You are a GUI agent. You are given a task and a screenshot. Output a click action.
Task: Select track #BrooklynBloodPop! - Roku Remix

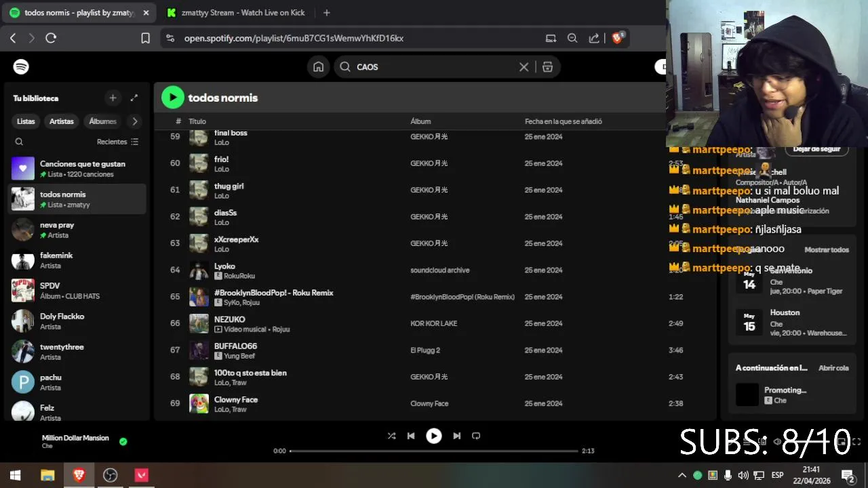(273, 293)
